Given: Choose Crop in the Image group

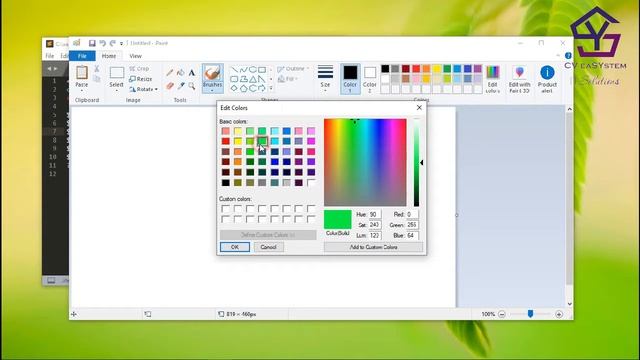Looking at the screenshot, I should tap(139, 69).
